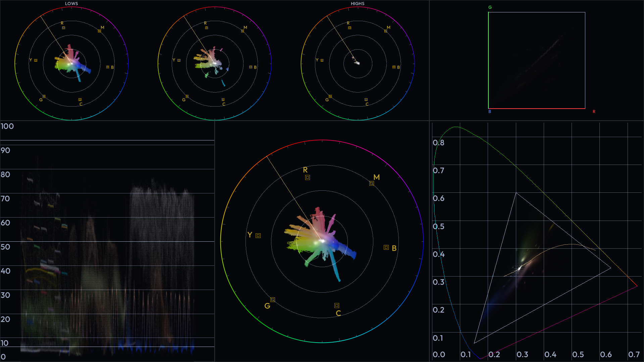
Task: Click the 0.4 x-axis label on CIE chart
Action: click(550, 355)
